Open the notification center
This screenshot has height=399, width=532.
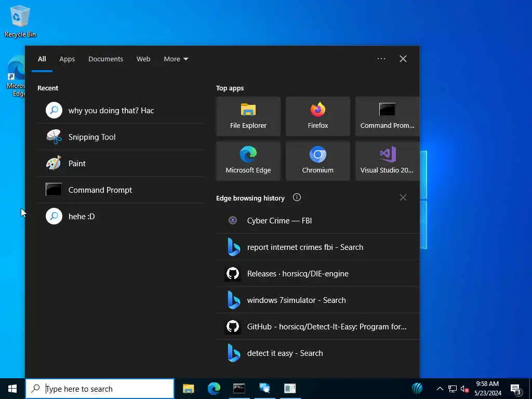pyautogui.click(x=516, y=389)
